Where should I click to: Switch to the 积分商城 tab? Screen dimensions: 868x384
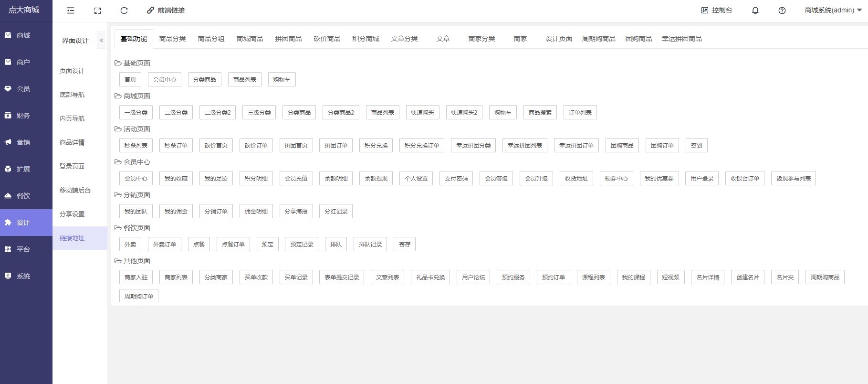[366, 39]
